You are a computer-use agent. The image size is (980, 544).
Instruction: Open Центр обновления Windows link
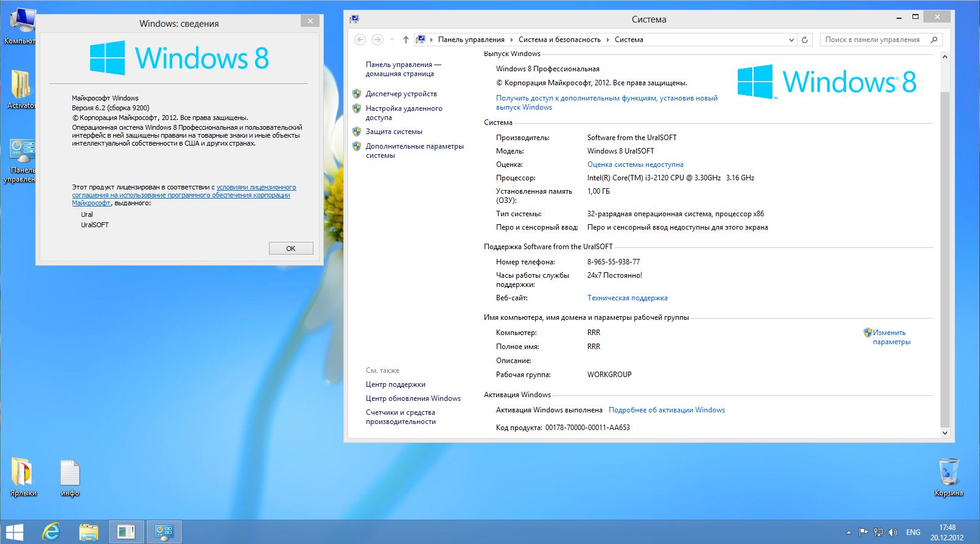(413, 398)
